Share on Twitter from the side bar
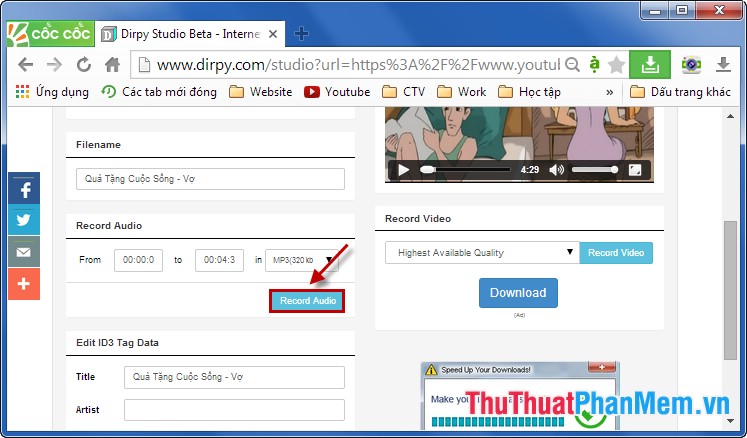Image resolution: width=747 pixels, height=438 pixels. (24, 220)
